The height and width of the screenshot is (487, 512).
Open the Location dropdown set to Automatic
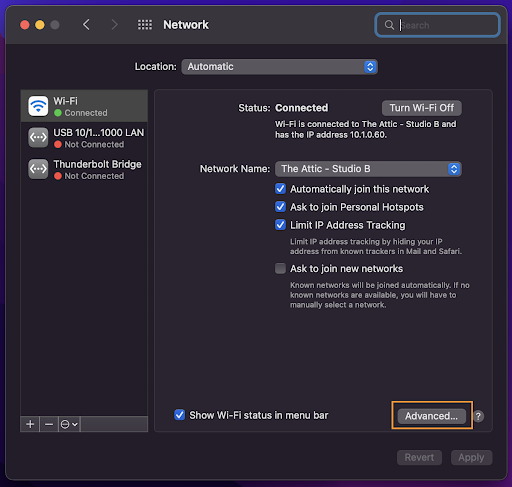point(279,67)
